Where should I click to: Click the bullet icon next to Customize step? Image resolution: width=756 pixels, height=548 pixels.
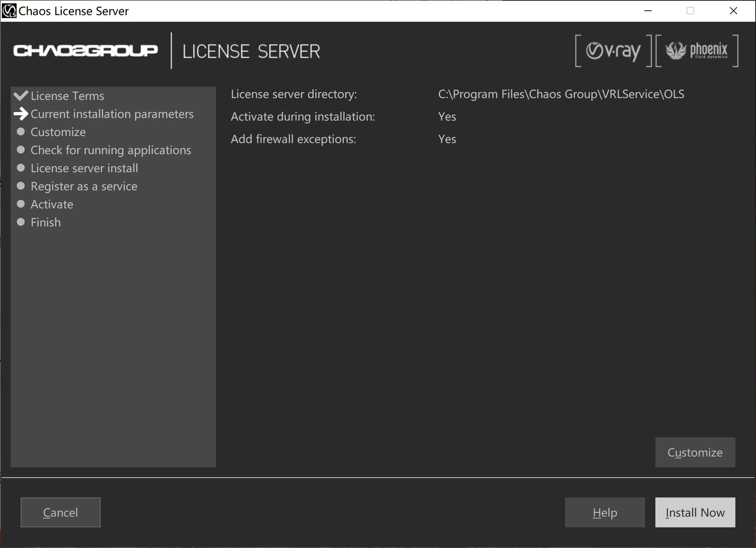[21, 132]
